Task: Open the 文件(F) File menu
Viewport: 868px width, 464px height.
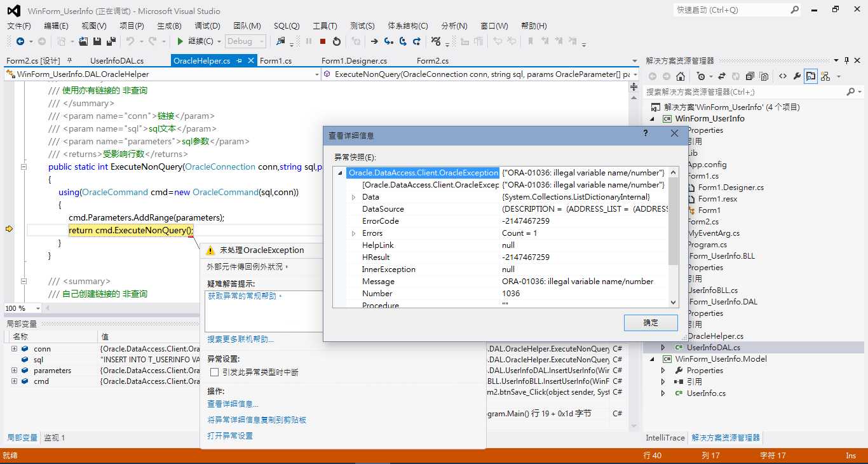Action: (18, 26)
